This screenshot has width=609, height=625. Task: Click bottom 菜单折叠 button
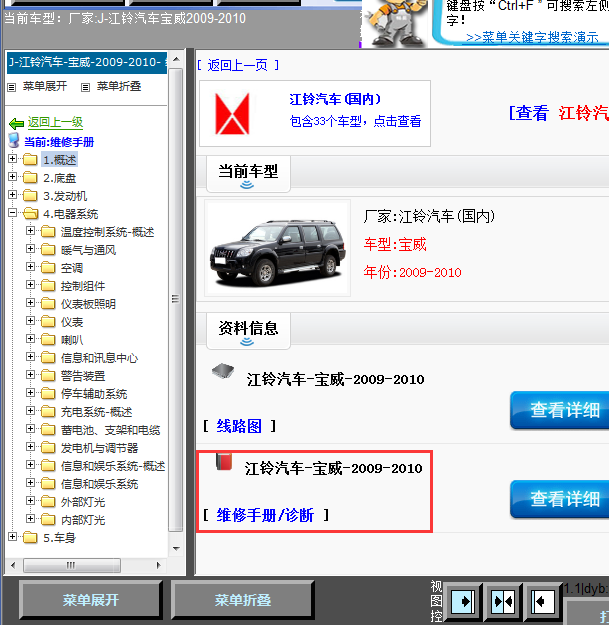tap(243, 600)
